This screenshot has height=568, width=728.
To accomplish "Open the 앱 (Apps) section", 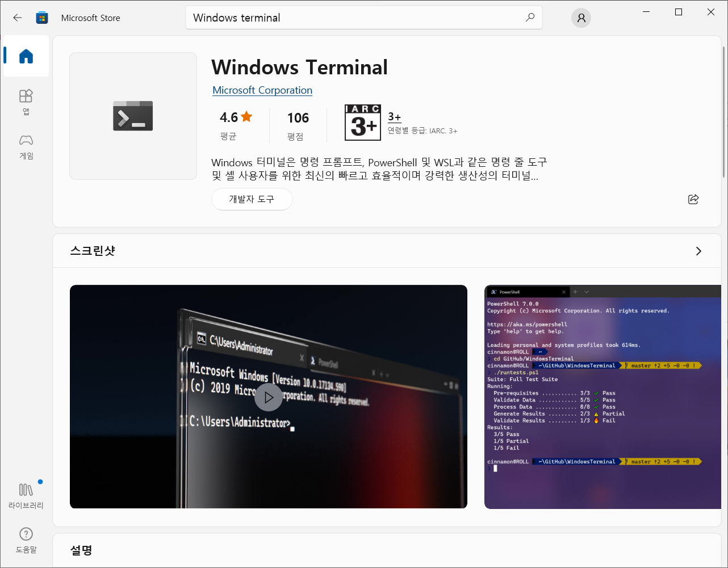I will [x=26, y=102].
